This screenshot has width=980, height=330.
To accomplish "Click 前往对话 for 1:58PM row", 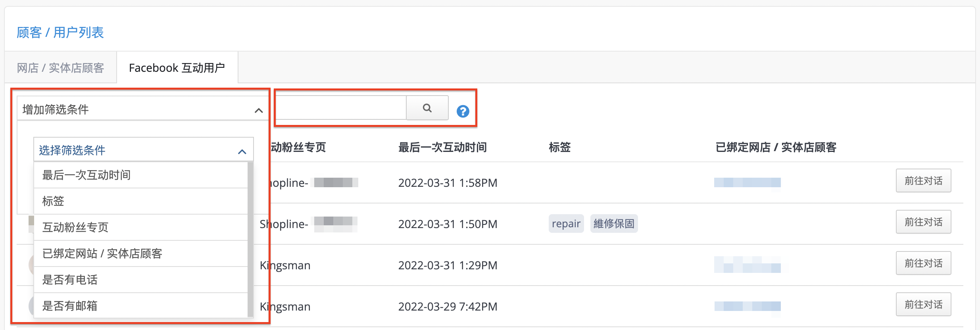I will point(923,181).
